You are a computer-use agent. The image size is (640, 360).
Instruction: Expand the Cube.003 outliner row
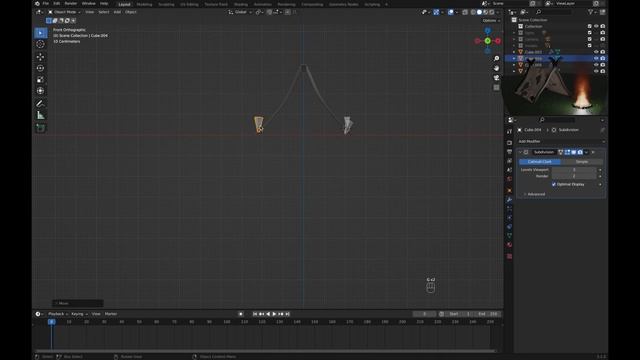(x=514, y=52)
